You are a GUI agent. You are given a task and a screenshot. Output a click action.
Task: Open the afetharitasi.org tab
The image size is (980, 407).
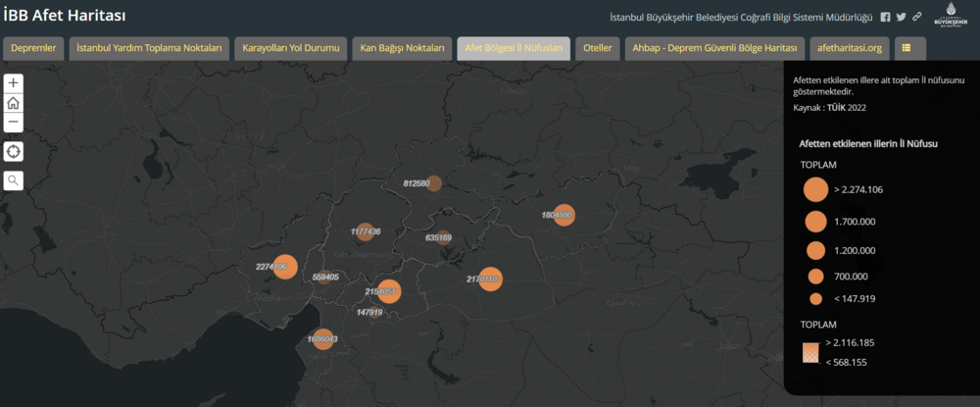(850, 48)
